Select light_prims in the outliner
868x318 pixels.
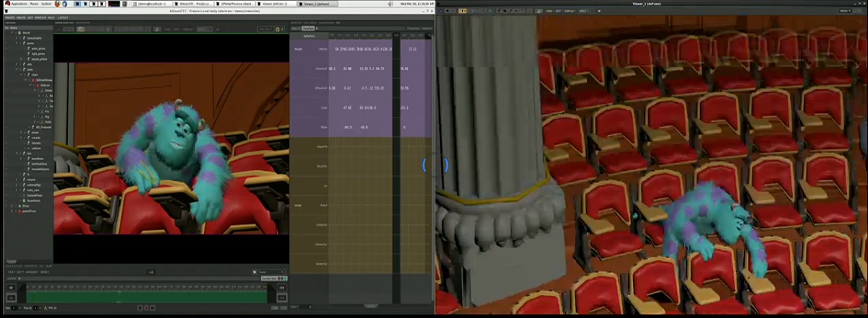38,53
